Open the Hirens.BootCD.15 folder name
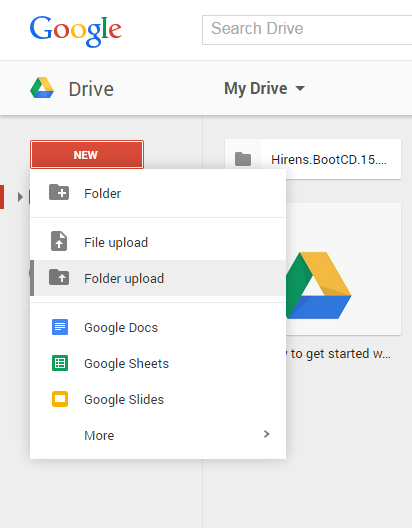Viewport: 412px width, 528px height. coord(329,160)
